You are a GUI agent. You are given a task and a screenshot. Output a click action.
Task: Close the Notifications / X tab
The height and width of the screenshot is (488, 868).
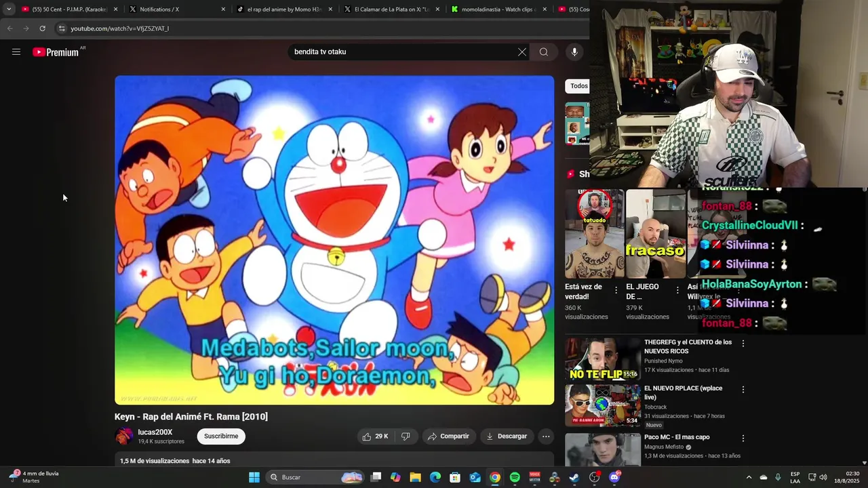[223, 9]
